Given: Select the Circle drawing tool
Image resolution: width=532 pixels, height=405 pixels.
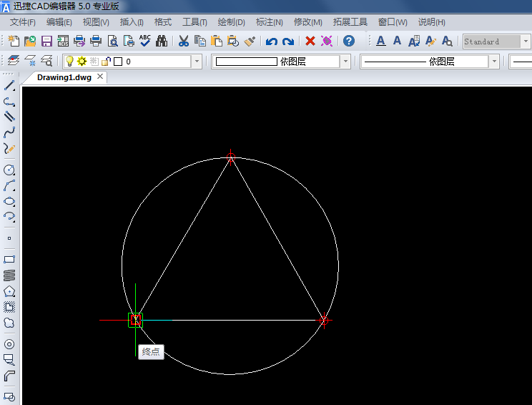Looking at the screenshot, I should [x=9, y=170].
